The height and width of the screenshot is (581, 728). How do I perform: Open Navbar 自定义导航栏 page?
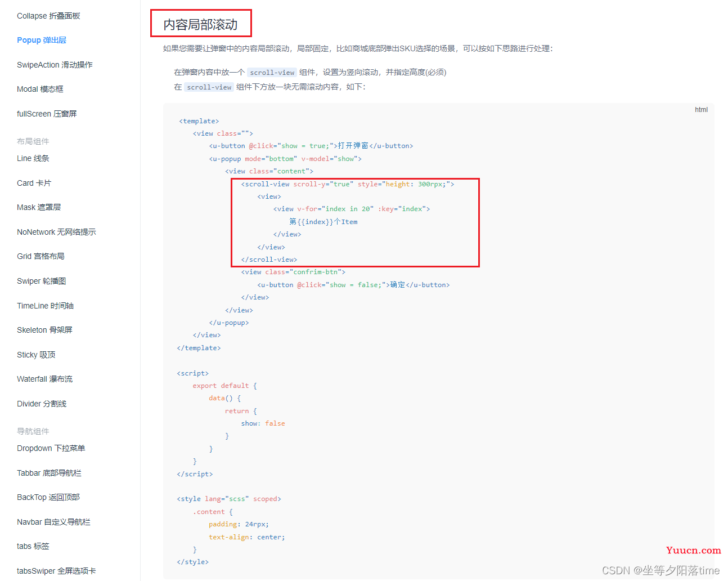point(53,522)
